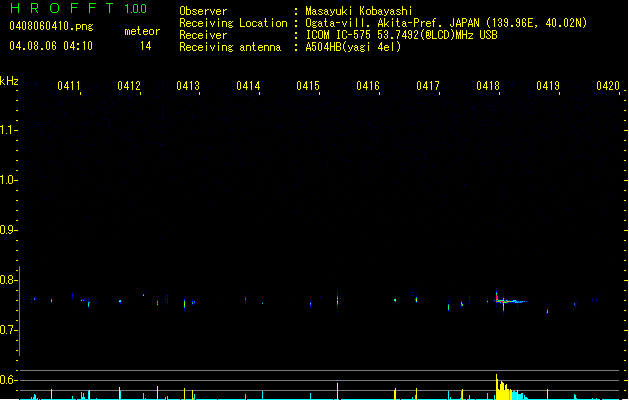Click the vertical echo streak between 0415 and 0416
Screen dimensions: 629x400
point(337,300)
